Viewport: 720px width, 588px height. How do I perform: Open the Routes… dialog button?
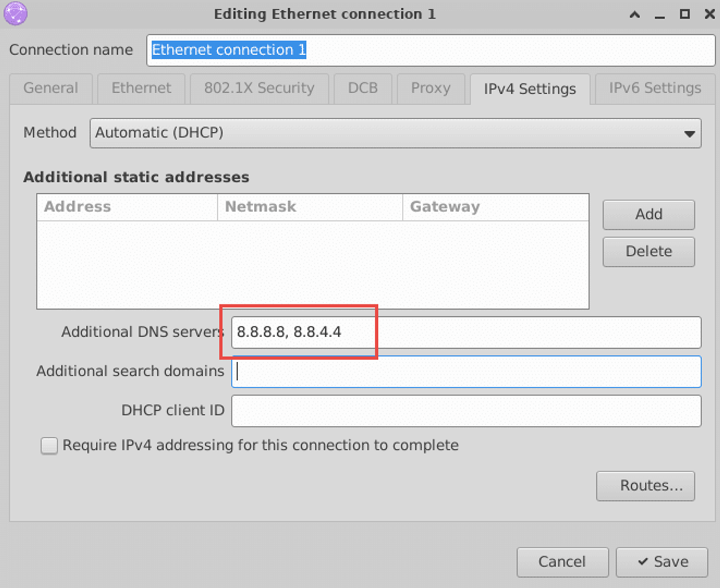pyautogui.click(x=646, y=486)
